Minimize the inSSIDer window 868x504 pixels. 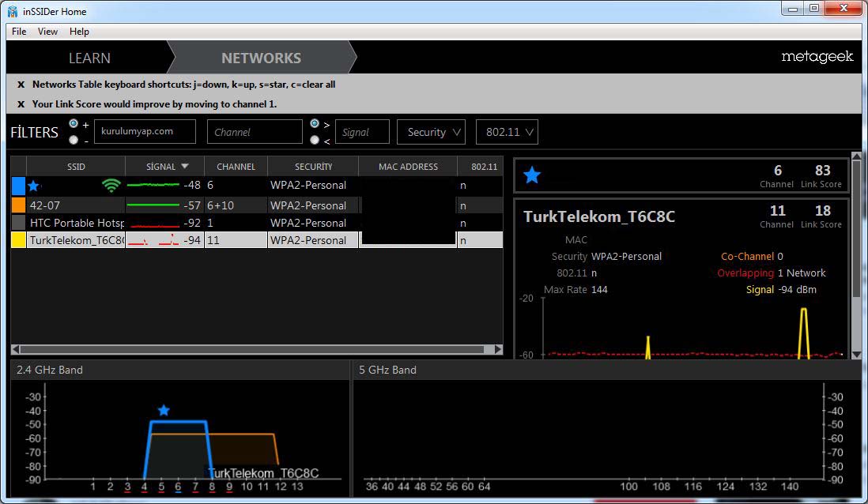pyautogui.click(x=793, y=9)
